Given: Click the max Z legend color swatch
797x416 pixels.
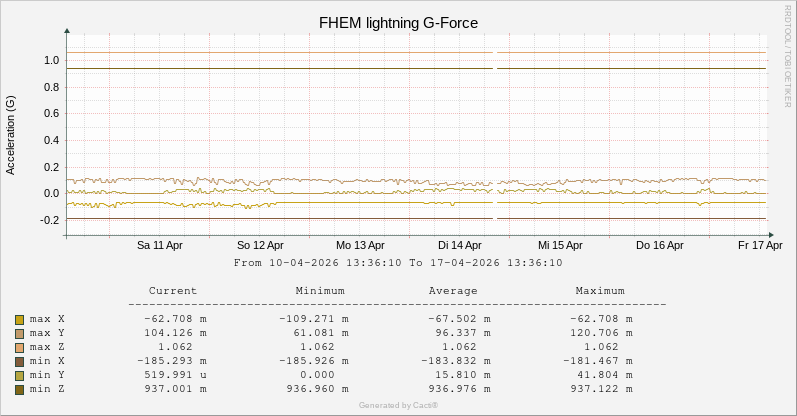Looking at the screenshot, I should pos(19,347).
